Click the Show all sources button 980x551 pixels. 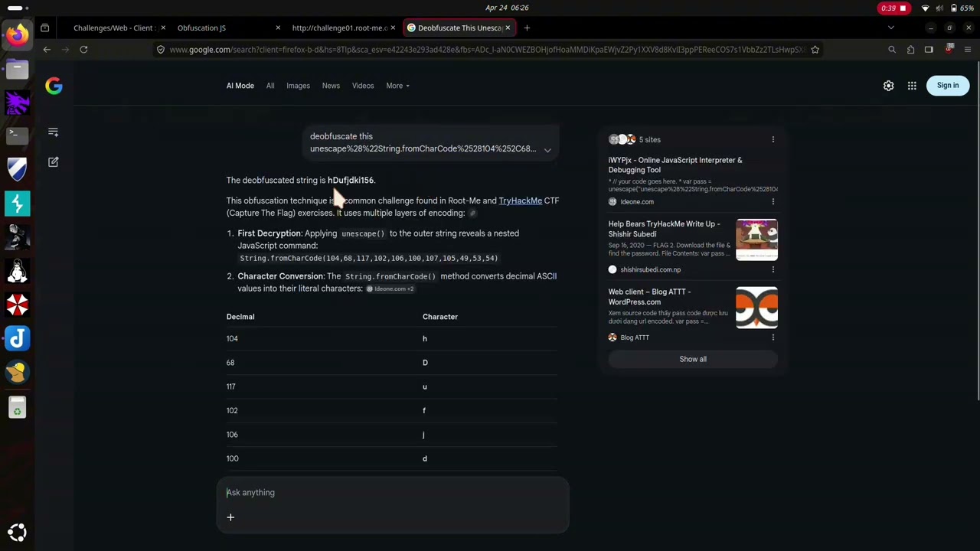tap(693, 359)
